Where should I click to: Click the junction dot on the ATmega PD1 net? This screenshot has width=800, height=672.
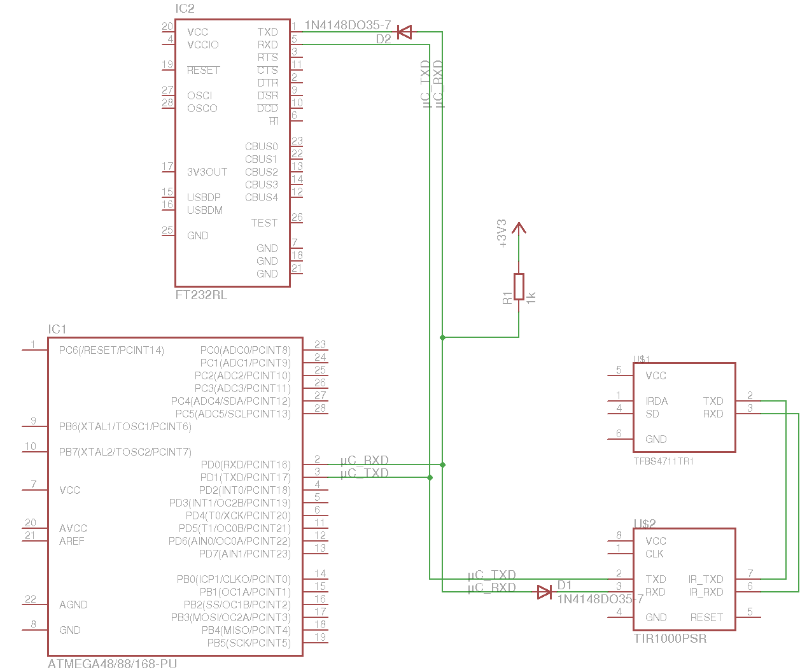pyautogui.click(x=430, y=477)
